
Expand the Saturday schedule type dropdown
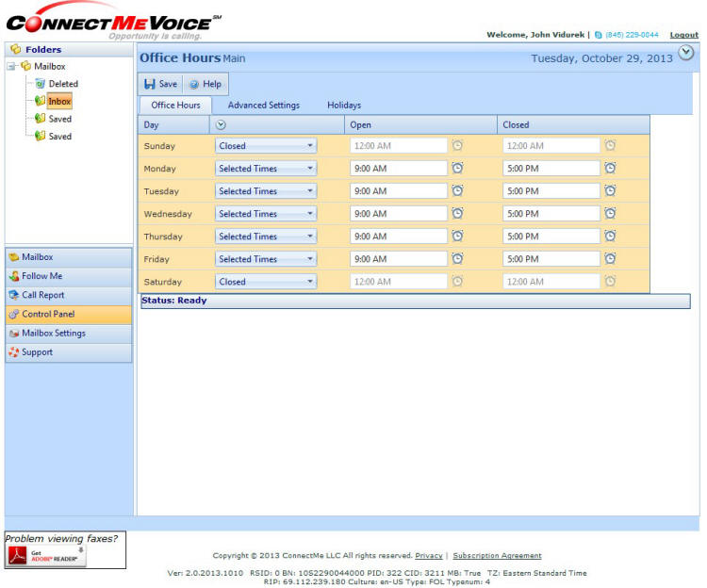point(266,281)
